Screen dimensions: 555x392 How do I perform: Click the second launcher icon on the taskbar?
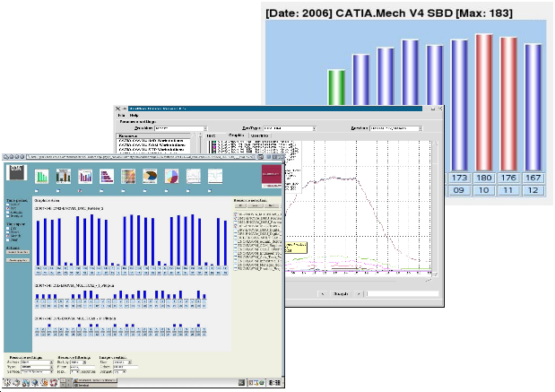tap(16, 382)
